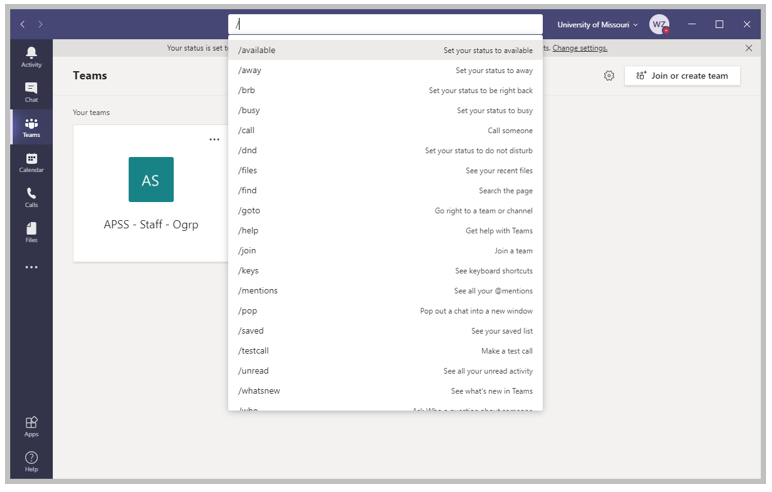
Task: Maximize the Teams window
Action: [x=719, y=24]
